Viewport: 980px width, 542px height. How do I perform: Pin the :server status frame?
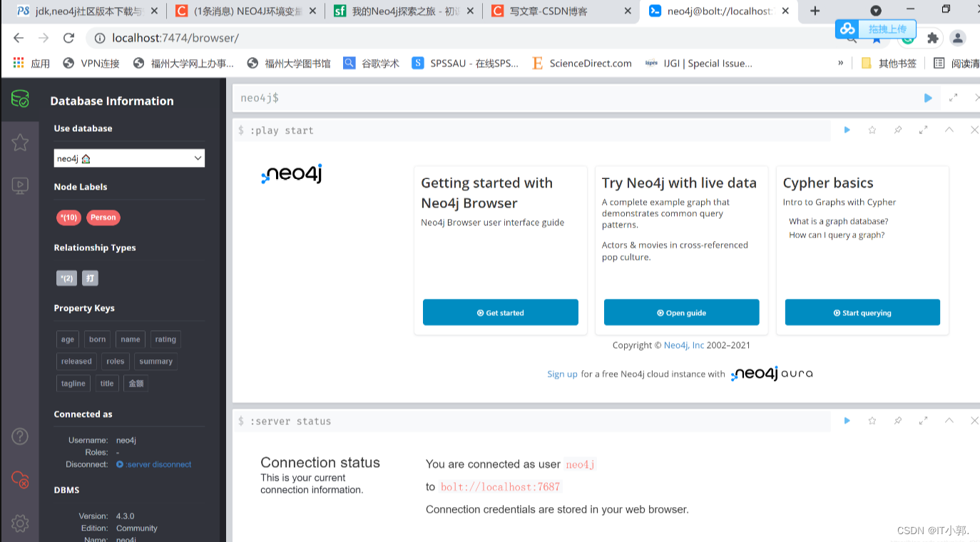[x=898, y=421]
